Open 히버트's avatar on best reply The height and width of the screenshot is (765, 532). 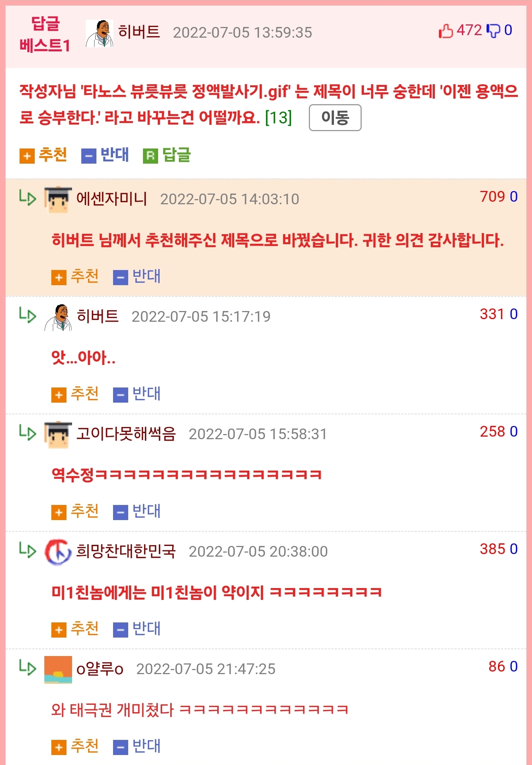[x=99, y=33]
